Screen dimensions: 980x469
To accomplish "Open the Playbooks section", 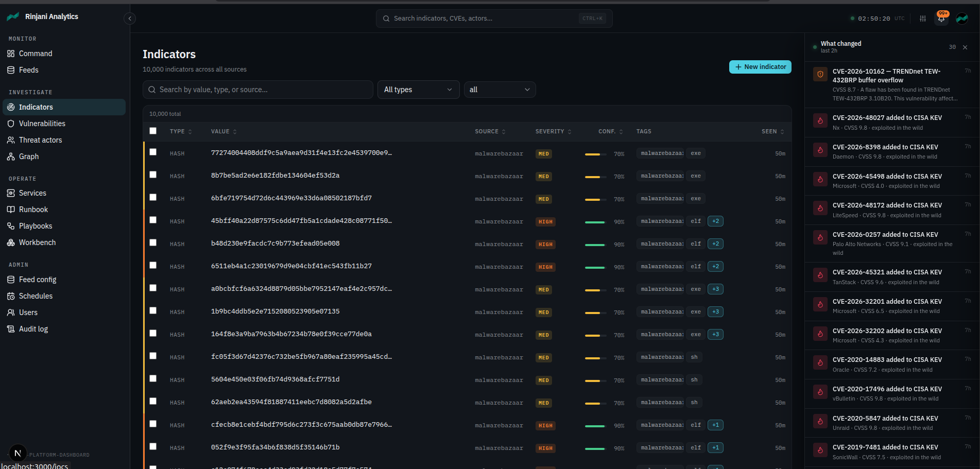I will tap(64, 226).
